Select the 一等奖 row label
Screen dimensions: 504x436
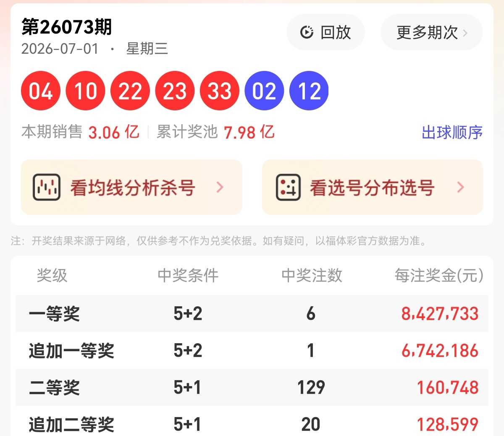pyautogui.click(x=54, y=314)
